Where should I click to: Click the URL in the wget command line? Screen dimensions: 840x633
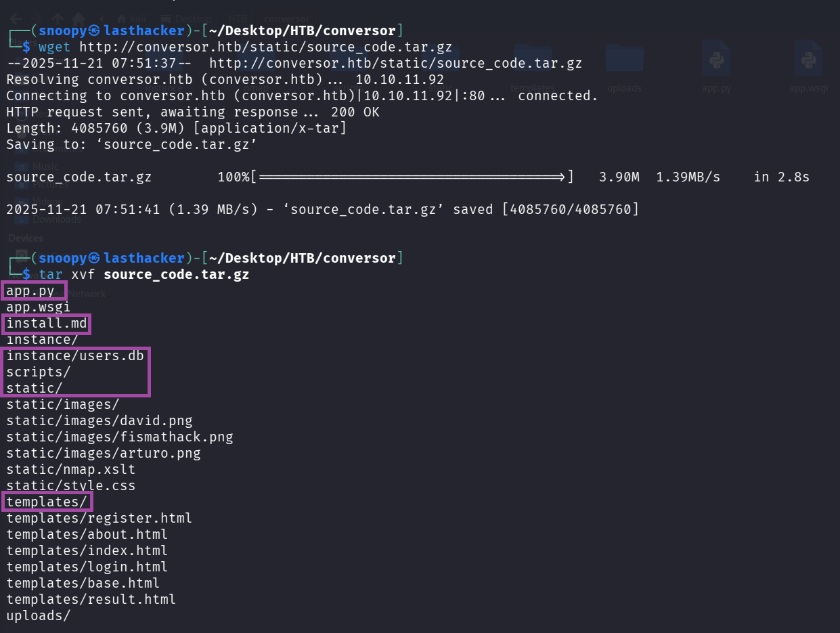265,47
